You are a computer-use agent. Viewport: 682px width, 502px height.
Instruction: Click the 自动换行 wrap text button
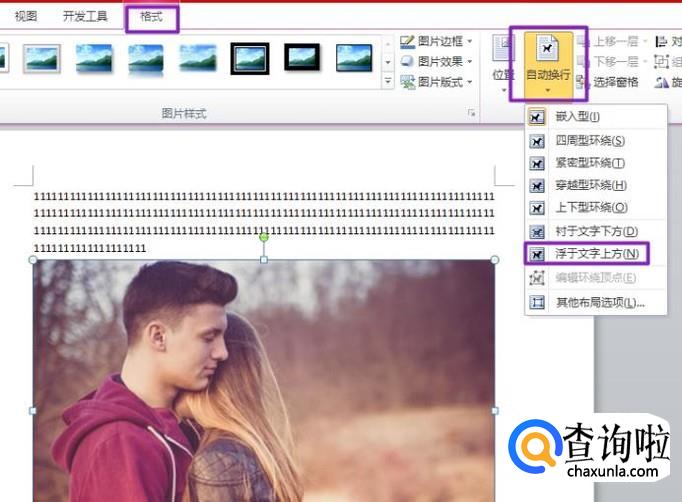(x=548, y=64)
